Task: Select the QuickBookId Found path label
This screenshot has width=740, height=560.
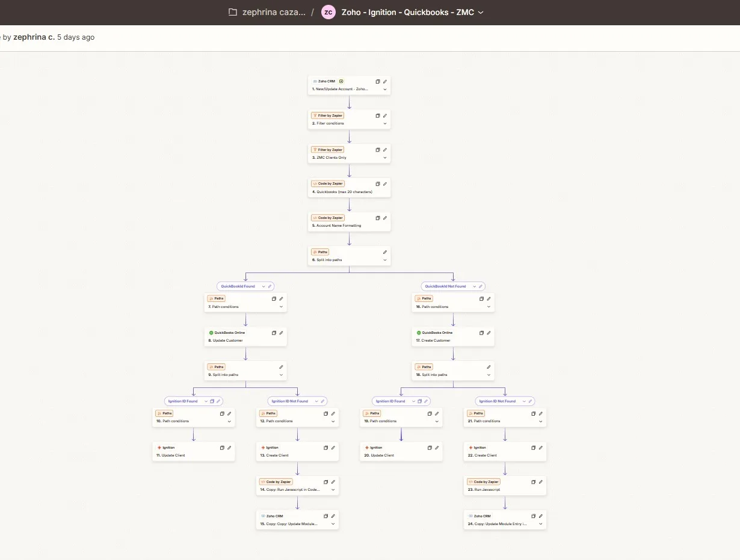Action: tap(238, 286)
